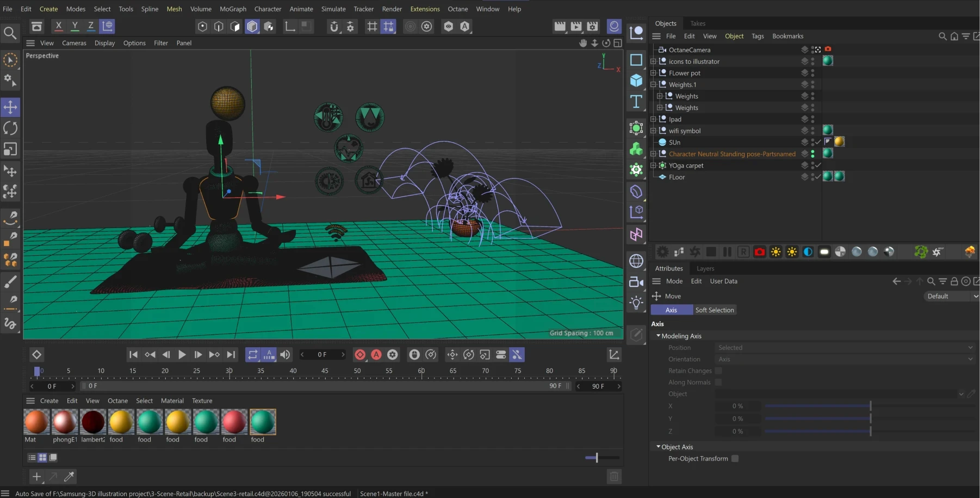The width and height of the screenshot is (980, 498).
Task: Click the Text spline tool icon
Action: click(x=636, y=102)
